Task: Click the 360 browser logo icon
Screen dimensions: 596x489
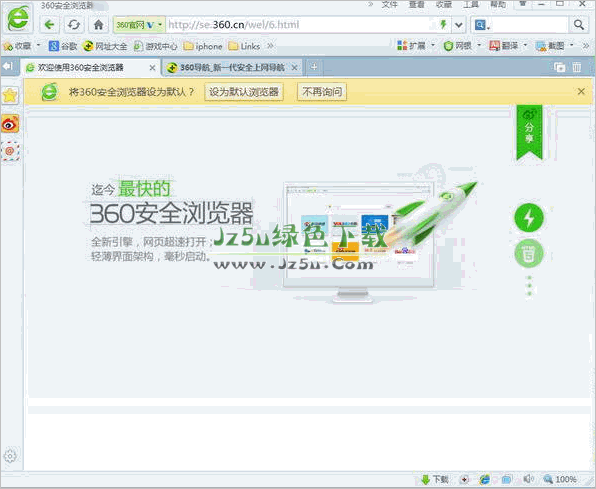Action: pyautogui.click(x=18, y=18)
